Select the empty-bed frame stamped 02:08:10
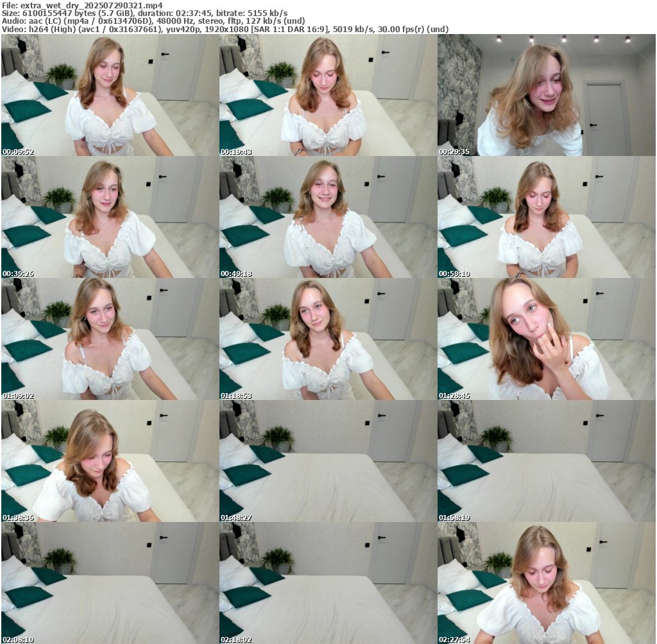Viewport: 657px width, 644px height. (110, 583)
